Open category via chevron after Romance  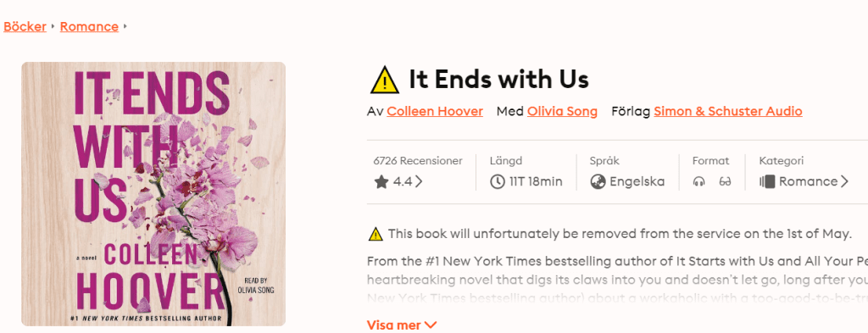844,181
